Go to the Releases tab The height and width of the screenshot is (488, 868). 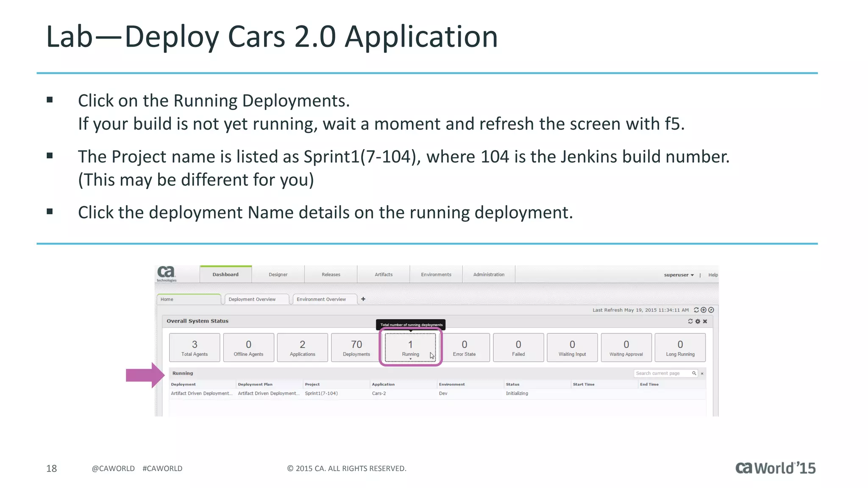(x=331, y=274)
